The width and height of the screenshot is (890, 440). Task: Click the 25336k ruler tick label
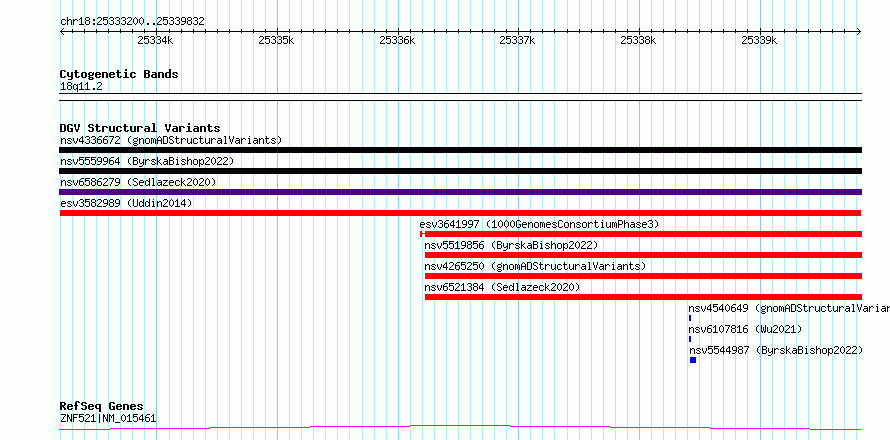click(x=397, y=40)
